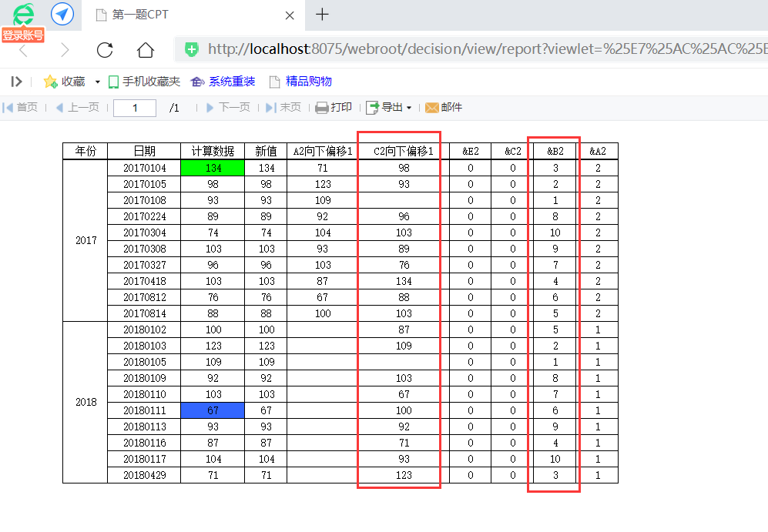The image size is (768, 532).
Task: Click the 登录账号 login badge
Action: pyautogui.click(x=23, y=35)
